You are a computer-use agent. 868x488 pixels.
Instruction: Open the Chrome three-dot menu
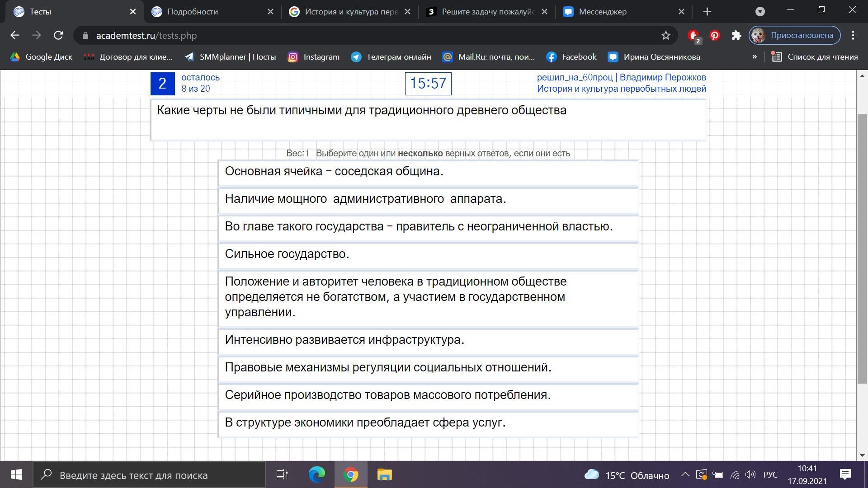(x=853, y=35)
